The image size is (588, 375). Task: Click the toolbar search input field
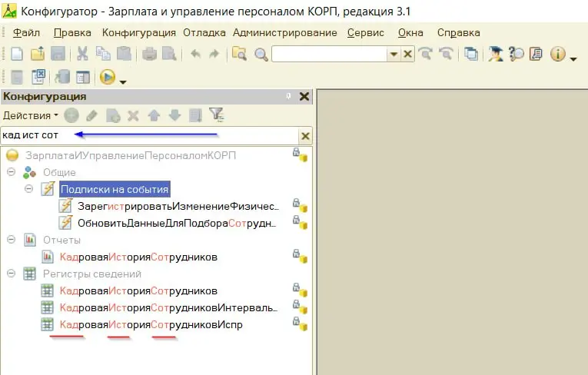point(330,55)
